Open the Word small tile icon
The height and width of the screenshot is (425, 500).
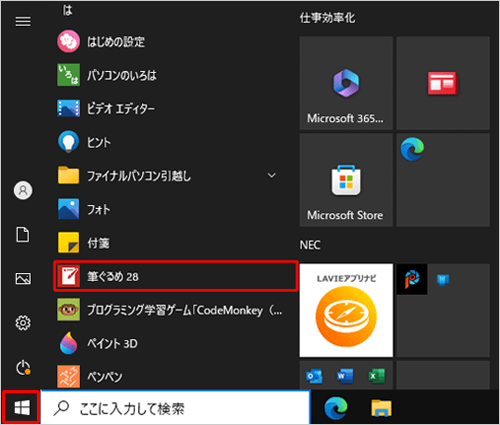[x=345, y=376]
